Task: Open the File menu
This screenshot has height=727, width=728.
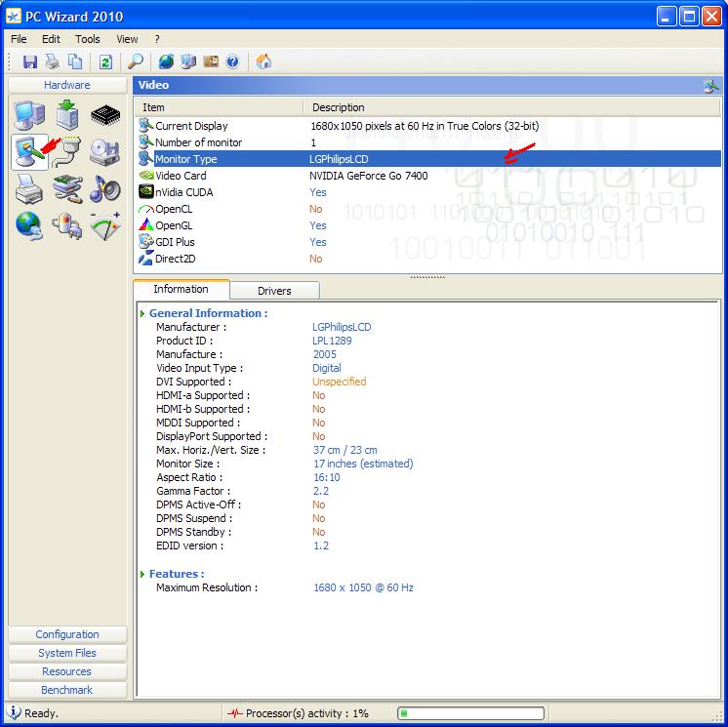Action: coord(20,39)
